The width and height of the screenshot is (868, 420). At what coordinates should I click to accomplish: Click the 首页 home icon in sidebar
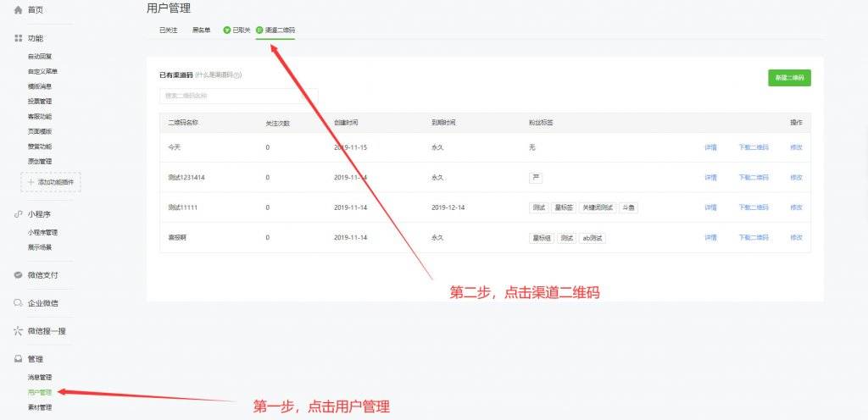(x=18, y=9)
